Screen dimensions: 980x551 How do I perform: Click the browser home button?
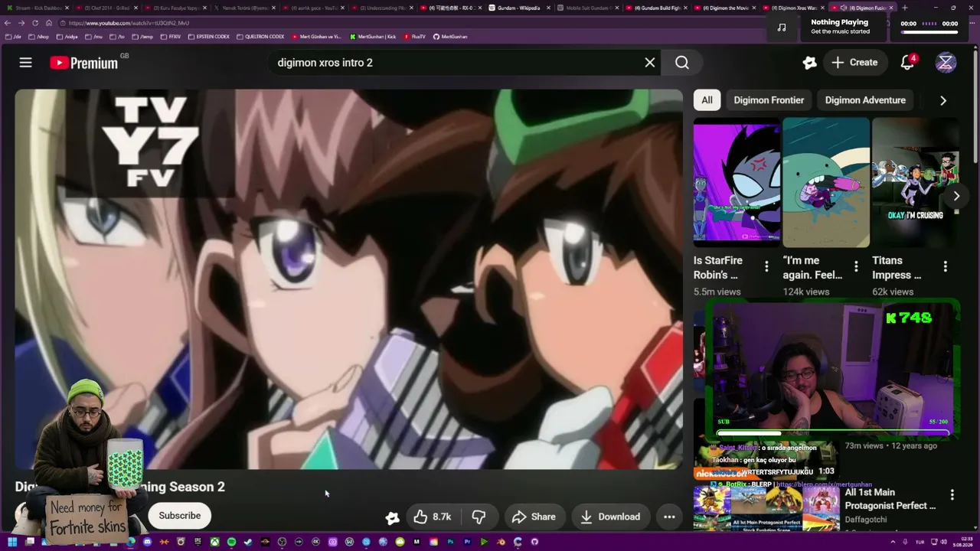[x=49, y=23]
